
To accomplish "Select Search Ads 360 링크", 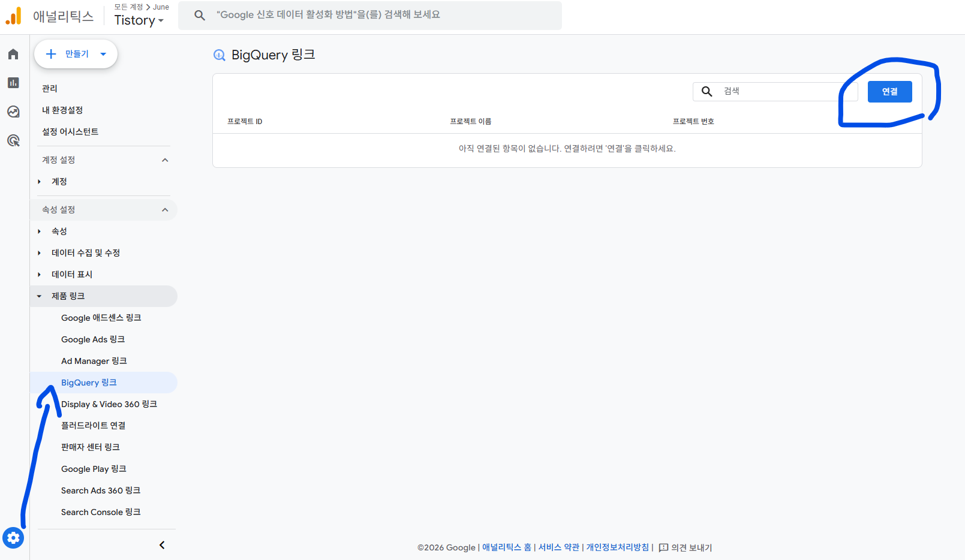I will pyautogui.click(x=101, y=490).
